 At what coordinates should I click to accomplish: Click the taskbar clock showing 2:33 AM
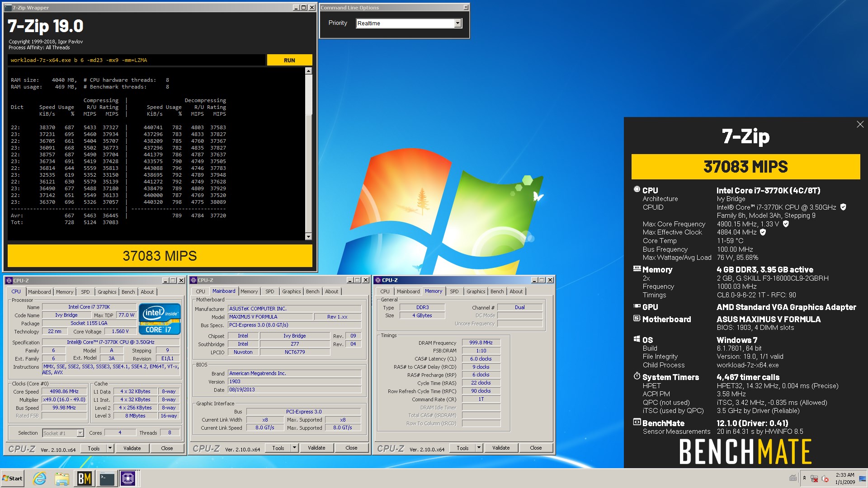(x=844, y=479)
